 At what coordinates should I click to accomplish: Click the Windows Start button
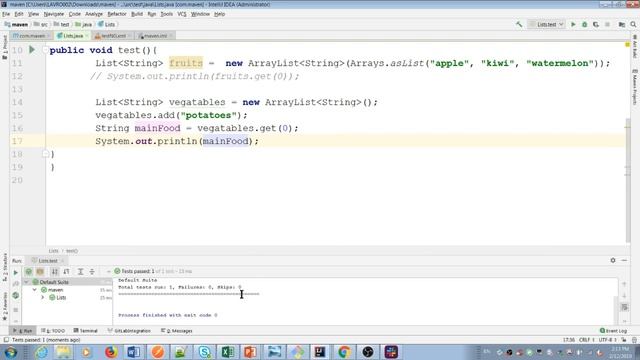coord(10,352)
